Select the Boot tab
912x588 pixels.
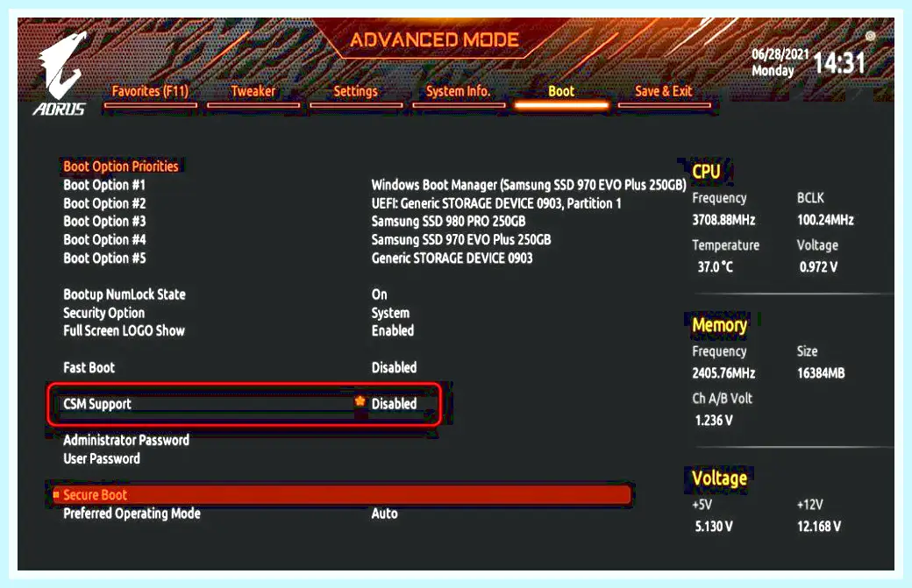[x=561, y=91]
